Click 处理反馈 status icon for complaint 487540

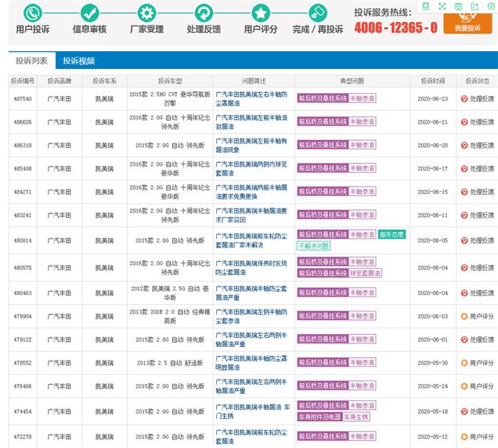click(x=464, y=99)
